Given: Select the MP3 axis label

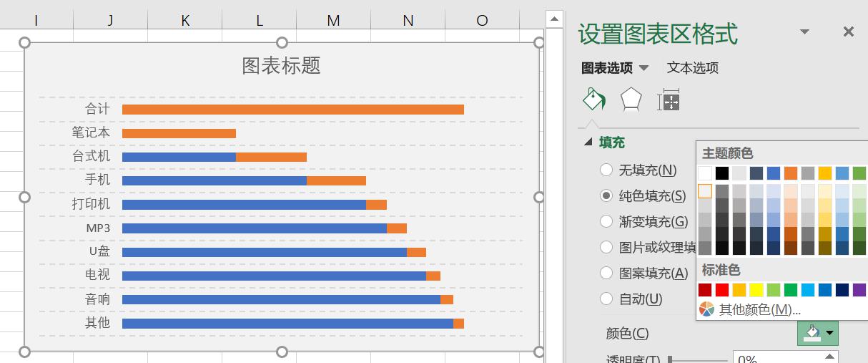Looking at the screenshot, I should pos(98,228).
